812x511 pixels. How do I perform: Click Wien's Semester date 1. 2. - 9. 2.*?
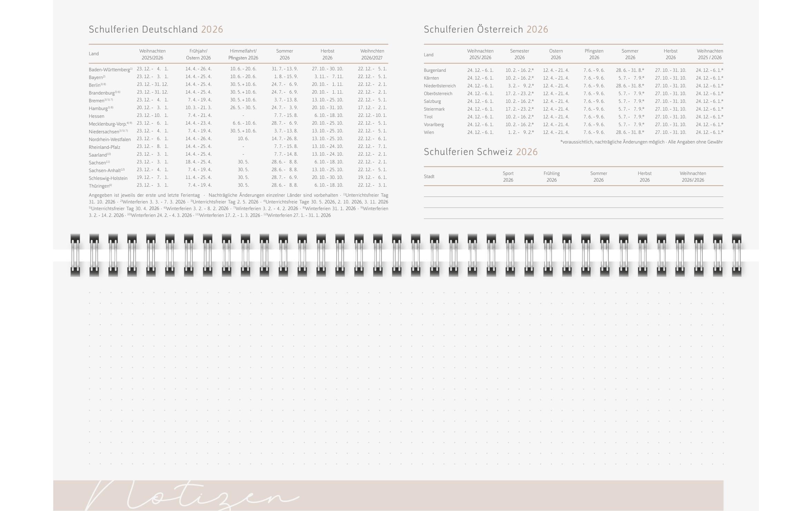(x=521, y=132)
